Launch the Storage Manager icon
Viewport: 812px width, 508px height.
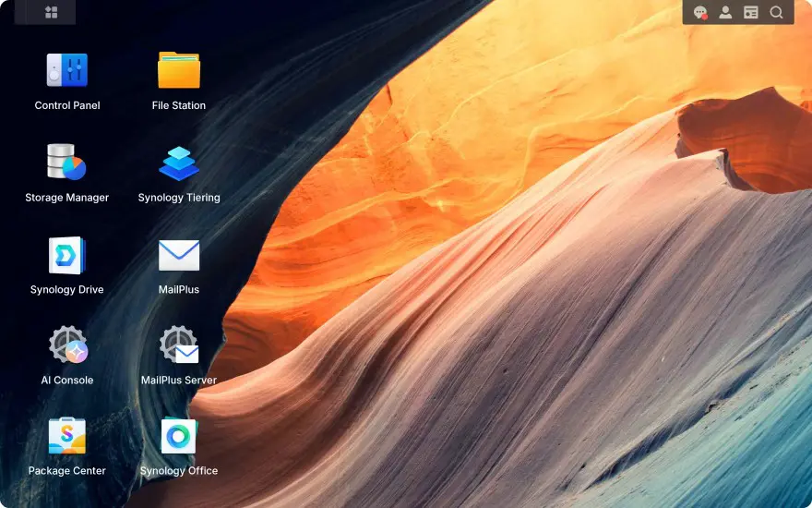coord(67,163)
